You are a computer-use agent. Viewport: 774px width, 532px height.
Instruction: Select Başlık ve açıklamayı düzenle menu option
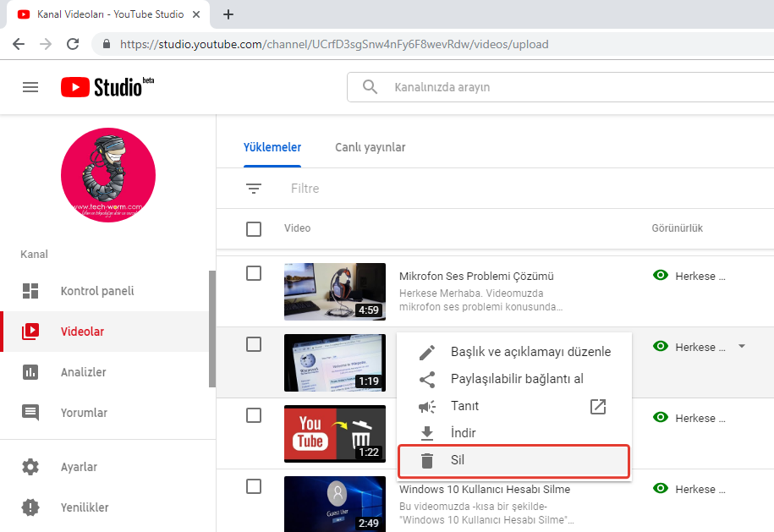pyautogui.click(x=530, y=352)
